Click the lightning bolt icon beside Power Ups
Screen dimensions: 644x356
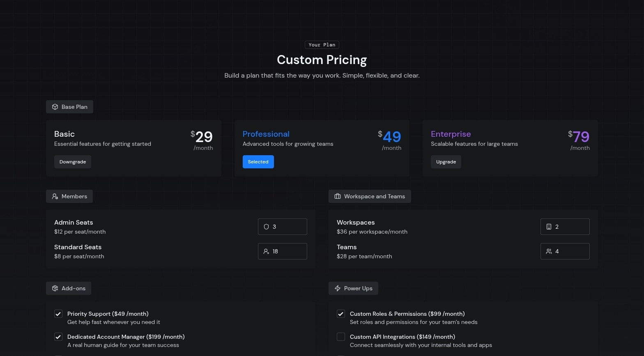(x=338, y=288)
